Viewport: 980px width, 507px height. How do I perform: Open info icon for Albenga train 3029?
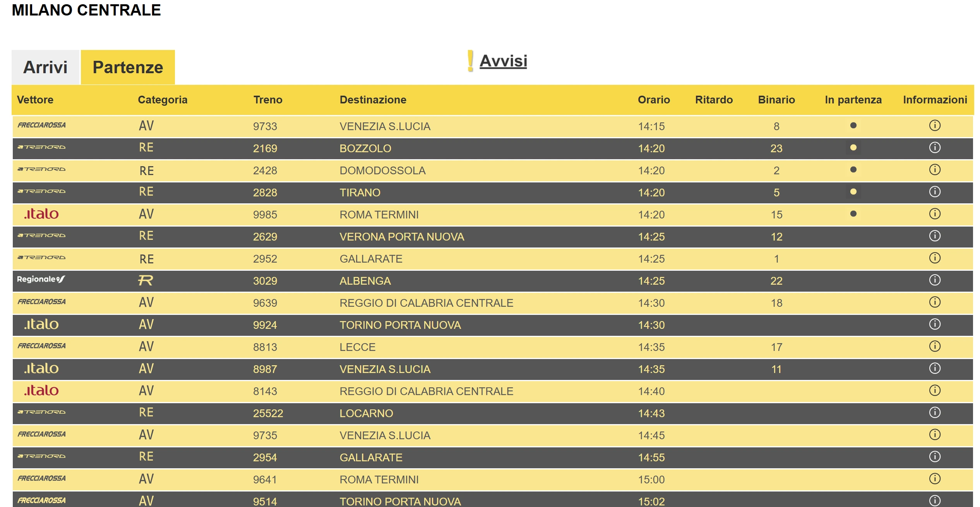(x=934, y=280)
